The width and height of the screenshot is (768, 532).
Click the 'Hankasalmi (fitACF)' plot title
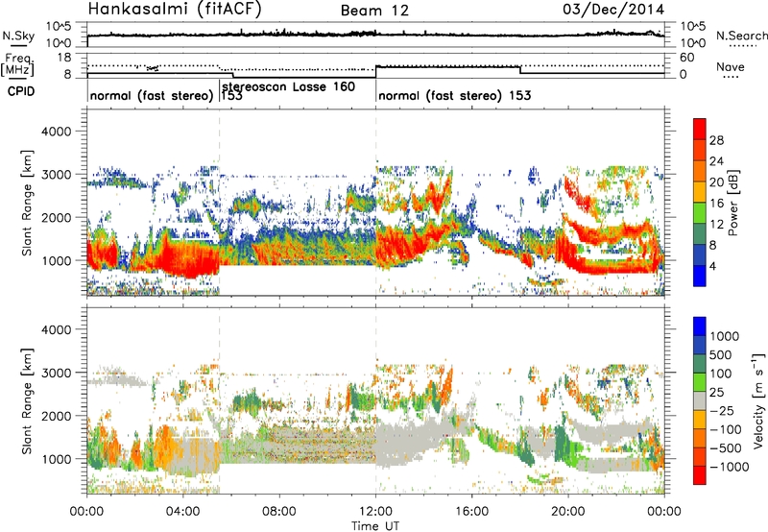tap(175, 9)
